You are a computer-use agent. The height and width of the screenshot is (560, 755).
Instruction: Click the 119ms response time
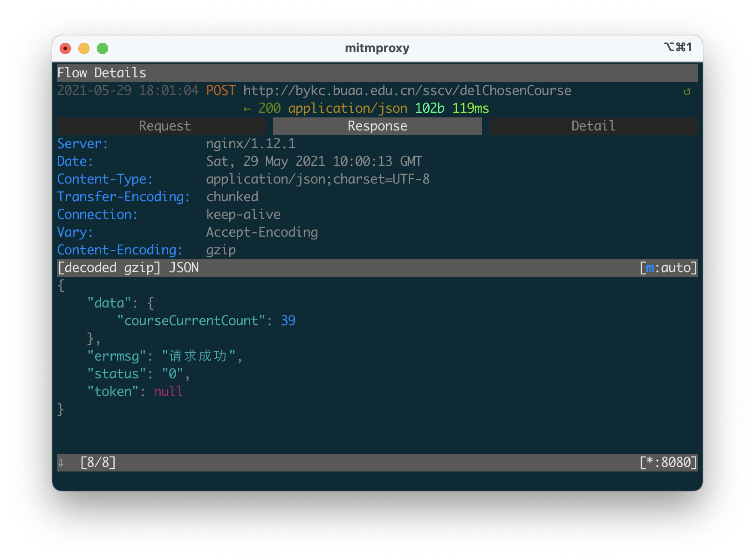(470, 109)
